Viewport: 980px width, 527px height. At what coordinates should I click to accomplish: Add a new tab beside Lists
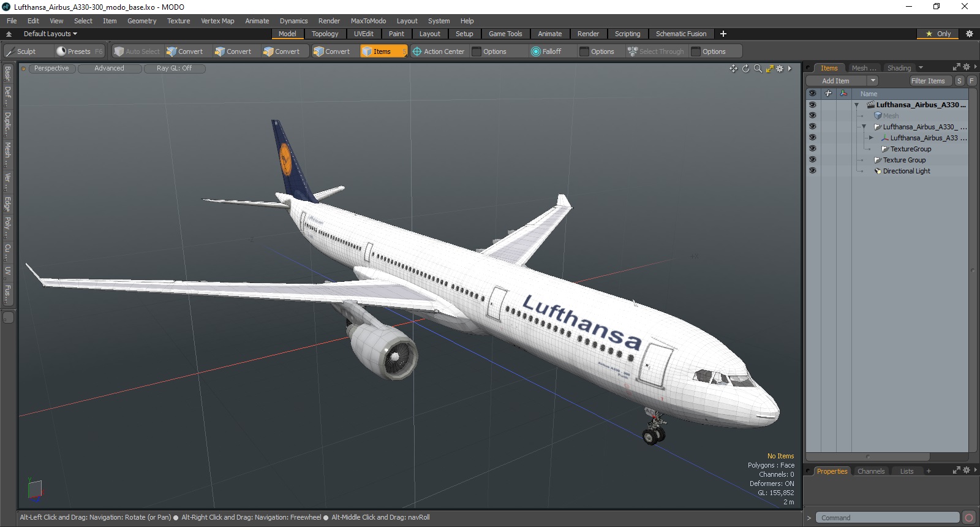point(929,471)
